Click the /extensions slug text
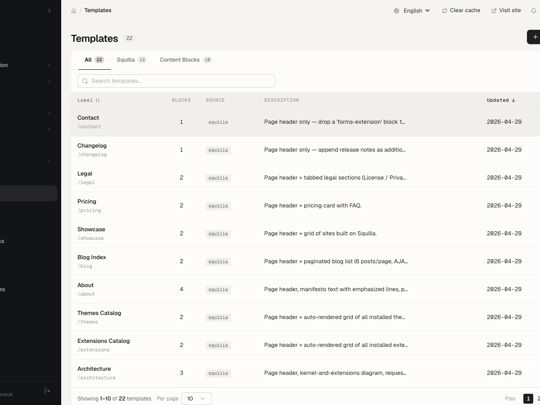This screenshot has height=405, width=540. [93, 350]
